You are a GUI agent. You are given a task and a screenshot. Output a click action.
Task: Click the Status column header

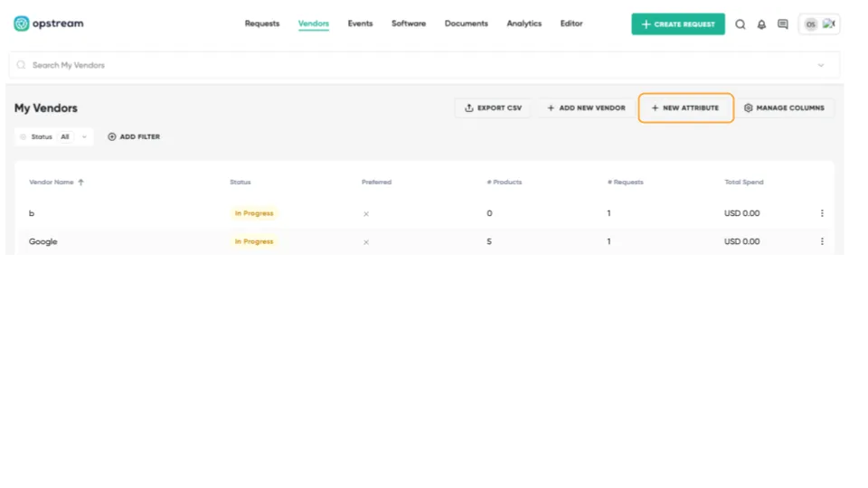click(241, 182)
